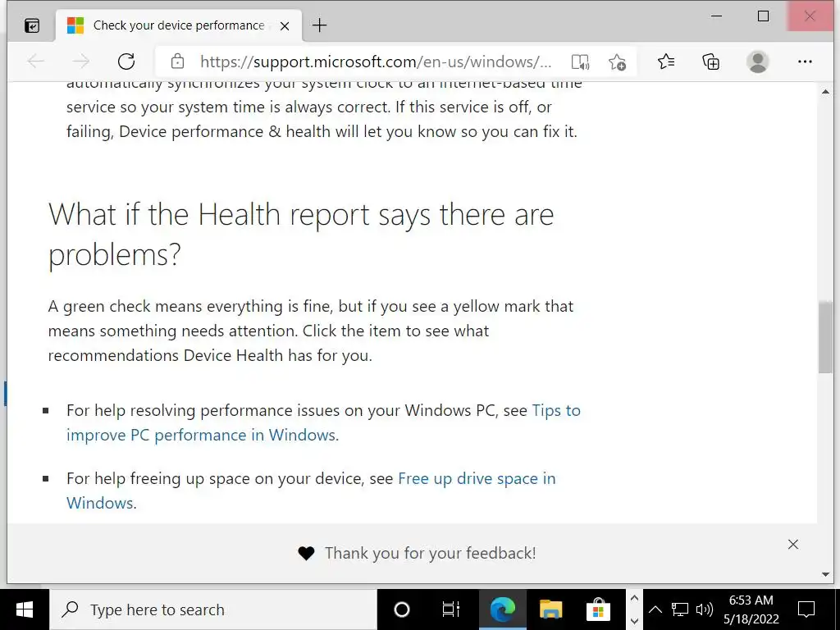Click the scrollbar up arrow
The height and width of the screenshot is (630, 840).
(x=825, y=92)
